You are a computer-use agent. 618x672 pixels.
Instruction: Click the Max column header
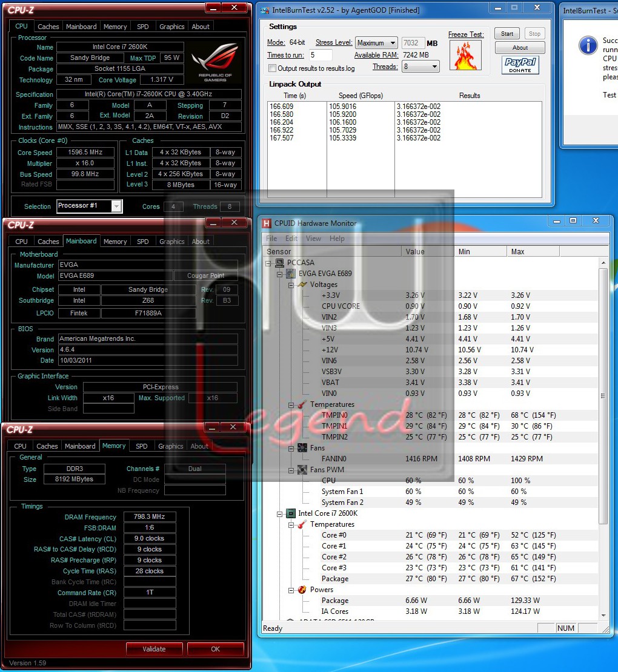(533, 252)
